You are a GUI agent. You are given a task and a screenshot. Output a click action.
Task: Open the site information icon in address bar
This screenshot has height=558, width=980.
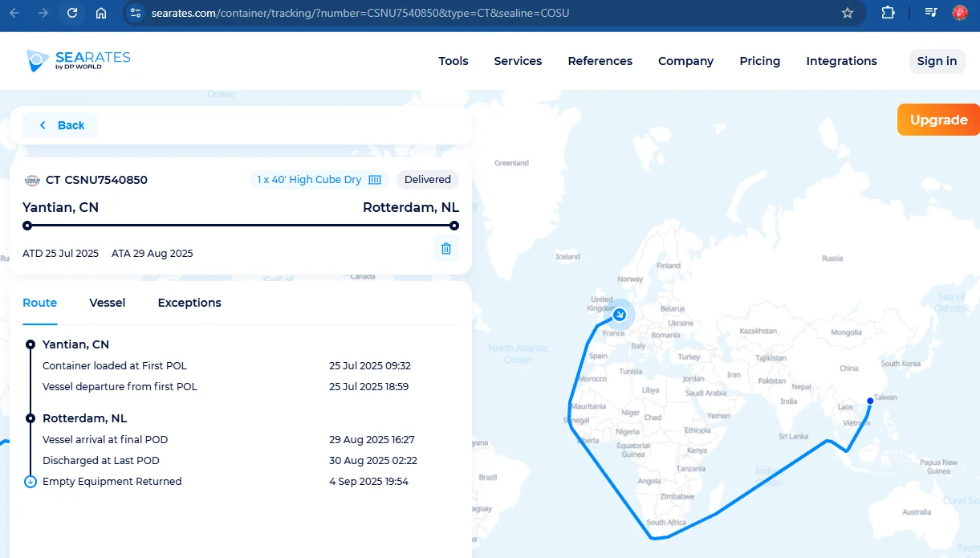tap(135, 13)
